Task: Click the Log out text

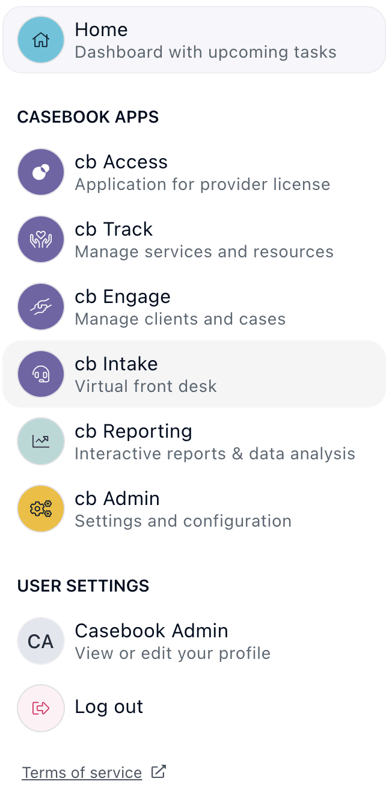Action: click(x=109, y=707)
